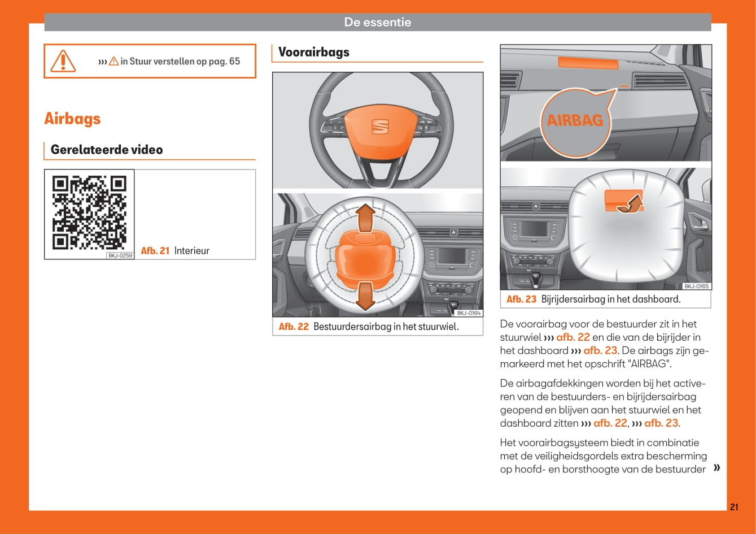Click the double chevron continuation mark
Screen dimensions: 756x534
[x=716, y=468]
